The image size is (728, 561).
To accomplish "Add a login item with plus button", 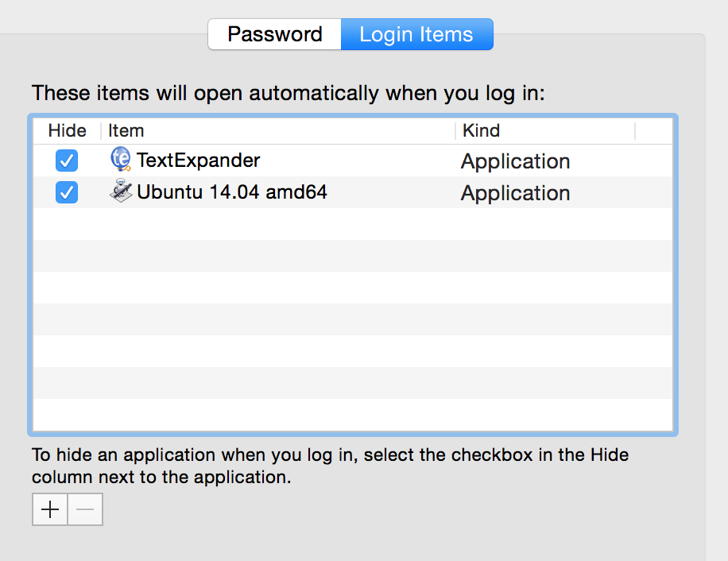I will point(50,509).
